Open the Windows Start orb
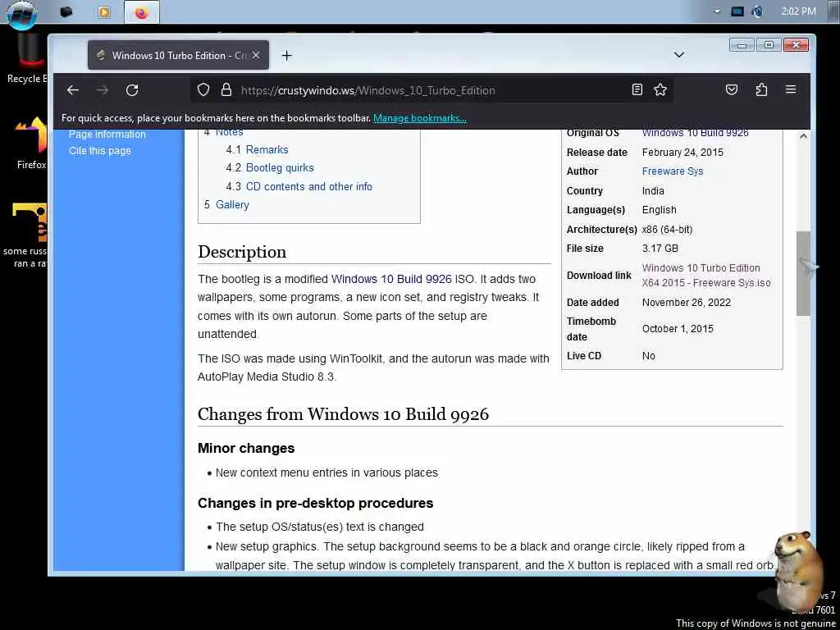This screenshot has width=840, height=630. click(x=22, y=13)
